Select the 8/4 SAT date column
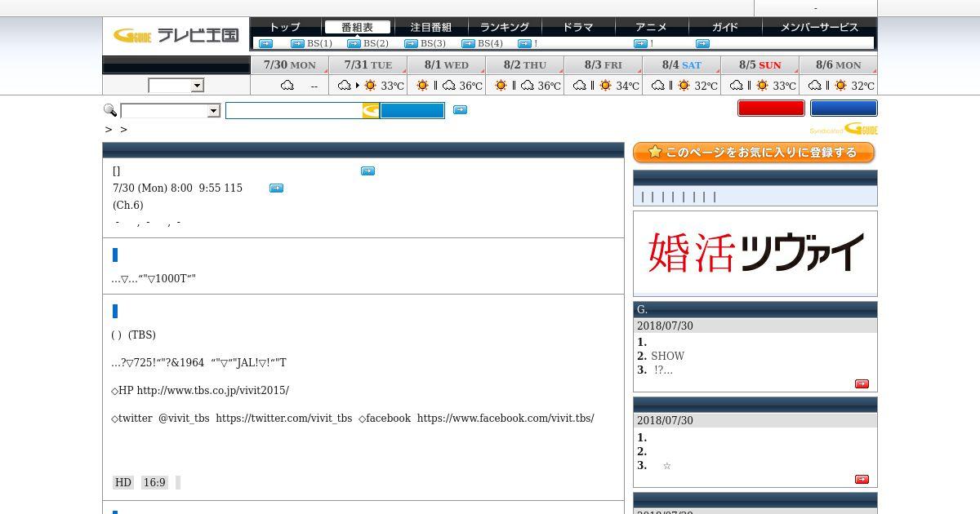 [681, 65]
